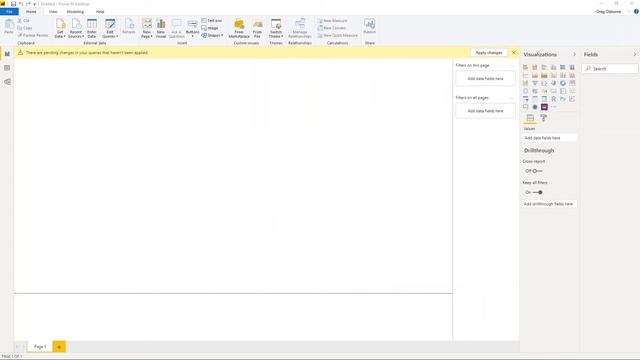Select the R script visual
The height and width of the screenshot is (360, 640).
[553, 99]
